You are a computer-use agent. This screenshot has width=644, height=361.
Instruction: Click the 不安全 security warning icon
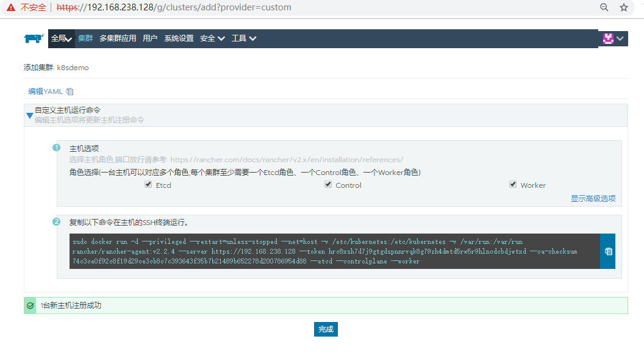click(11, 7)
